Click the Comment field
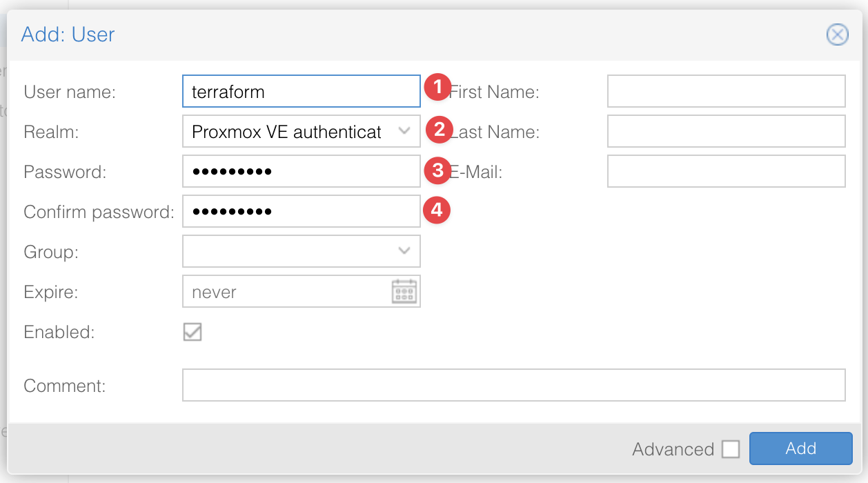This screenshot has height=483, width=868. pos(513,385)
